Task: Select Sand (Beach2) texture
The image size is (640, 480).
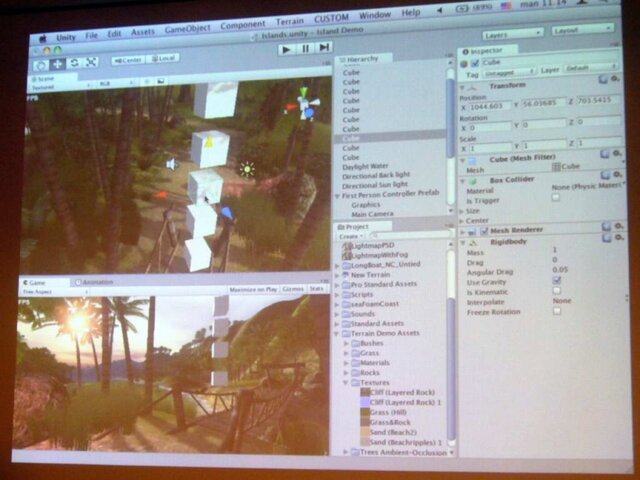Action: pyautogui.click(x=389, y=432)
